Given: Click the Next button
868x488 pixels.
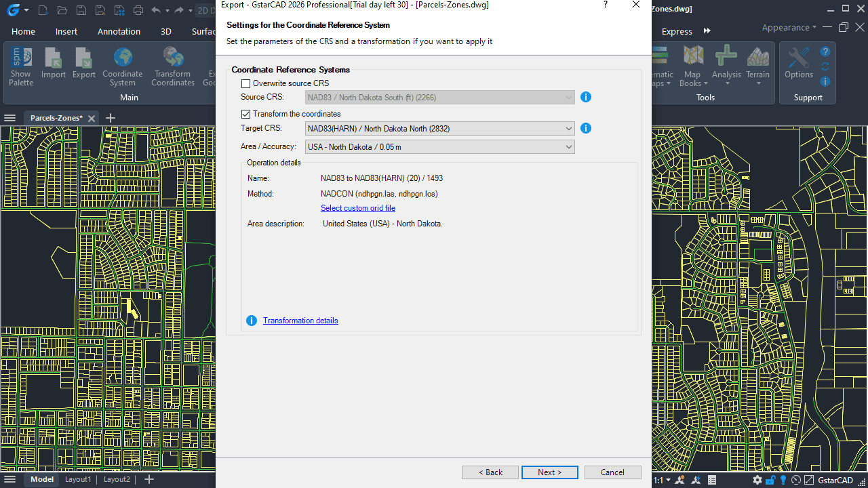Looking at the screenshot, I should click(549, 472).
